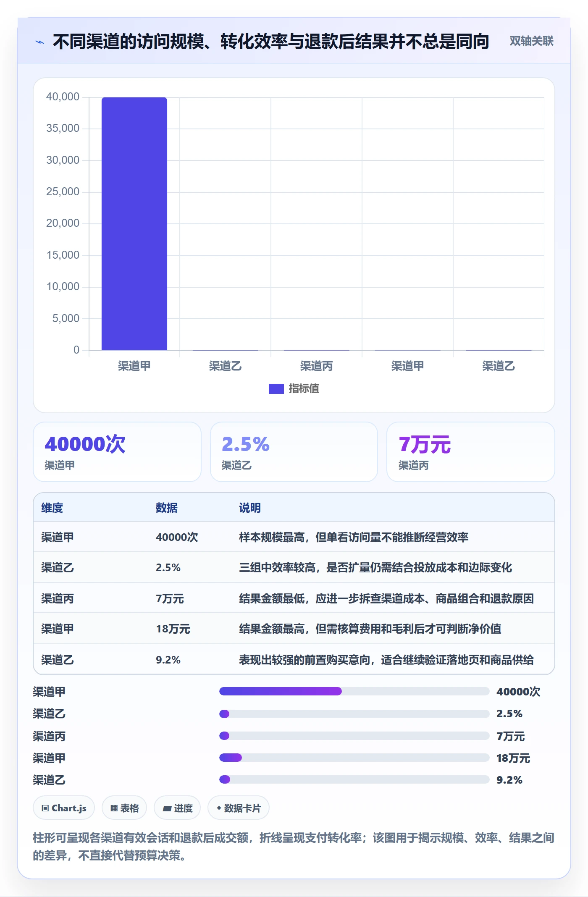The height and width of the screenshot is (897, 588).
Task: Click the description starting 结果金额最低
Action: [386, 598]
